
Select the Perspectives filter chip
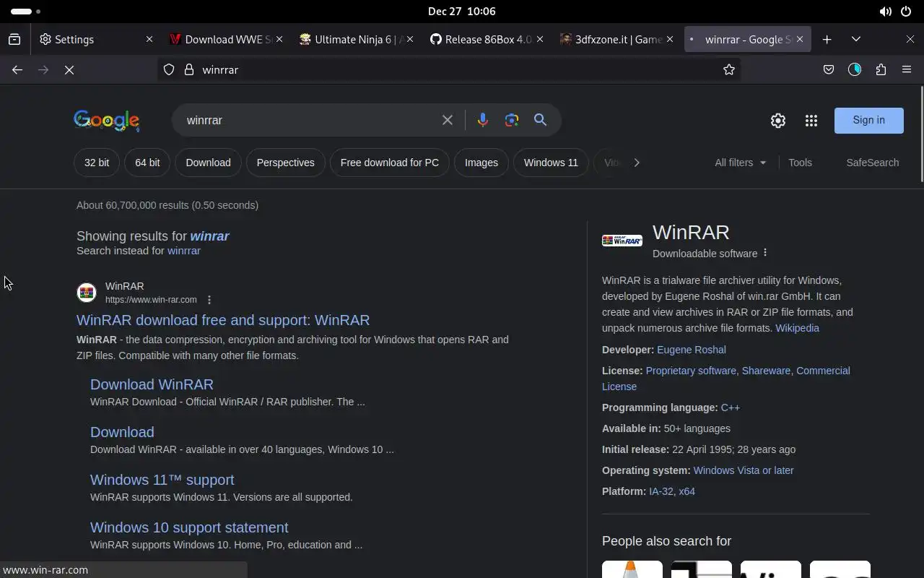(x=285, y=163)
